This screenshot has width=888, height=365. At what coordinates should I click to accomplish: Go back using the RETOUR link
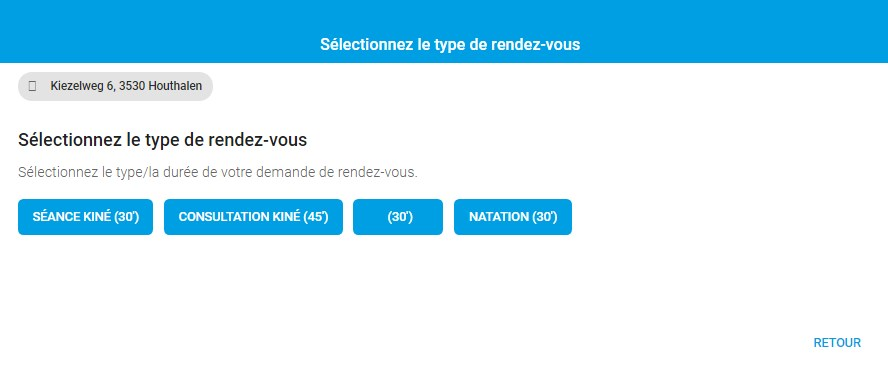(837, 343)
